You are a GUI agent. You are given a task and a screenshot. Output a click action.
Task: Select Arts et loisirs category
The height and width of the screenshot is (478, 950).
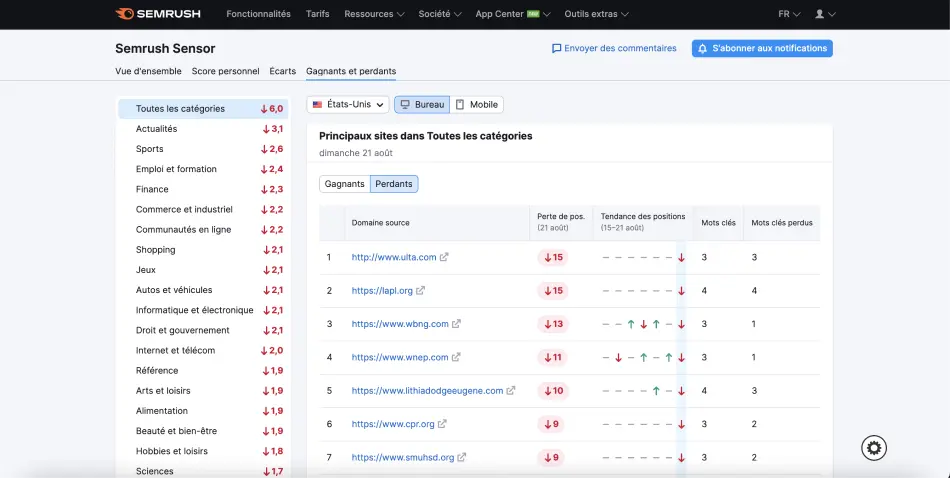click(203, 390)
